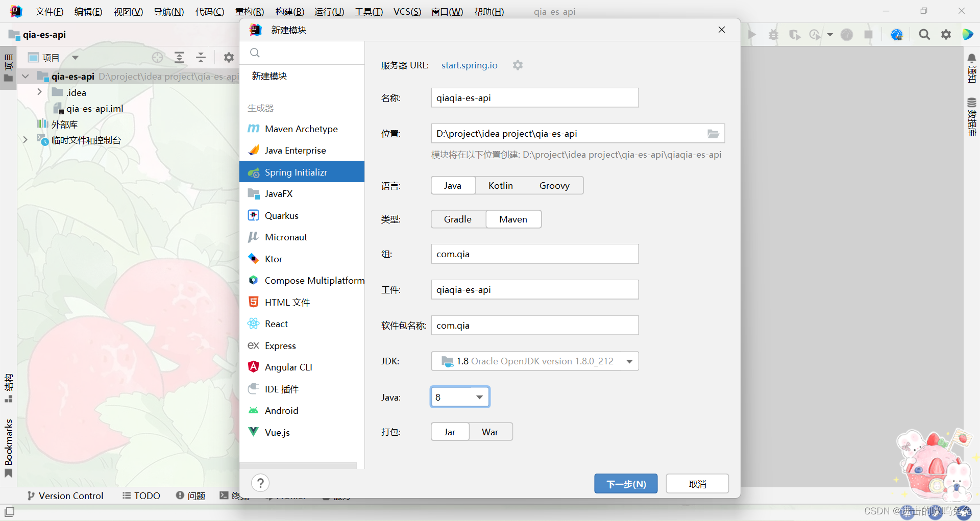Click the 名称 field with qiaqia-es-api
980x521 pixels.
point(535,97)
